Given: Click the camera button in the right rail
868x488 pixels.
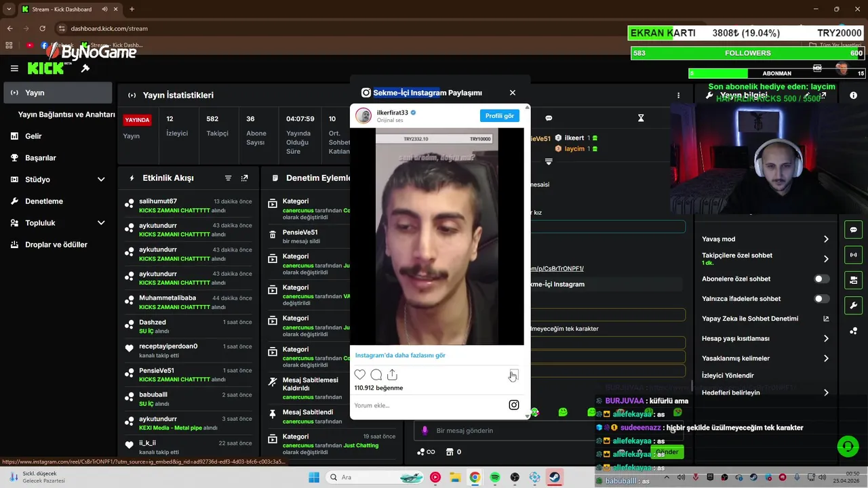Looking at the screenshot, I should (x=853, y=280).
